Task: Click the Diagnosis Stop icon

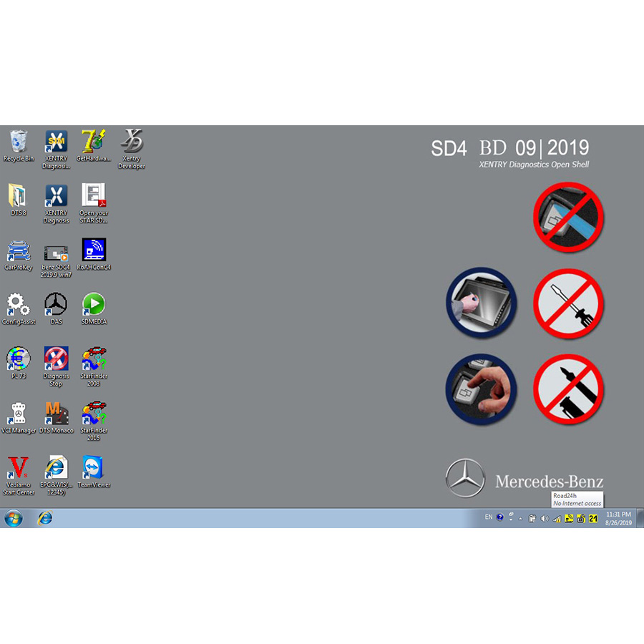Action: click(x=56, y=359)
